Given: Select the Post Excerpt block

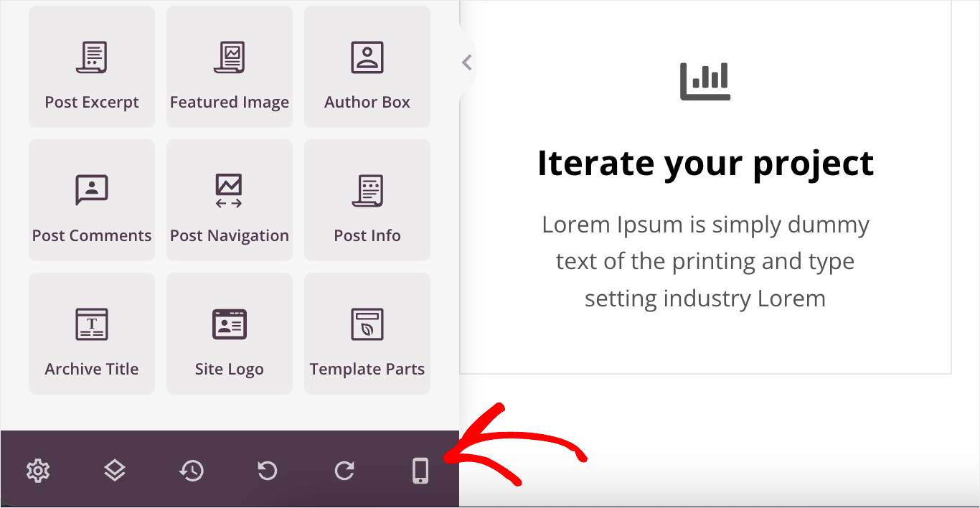Looking at the screenshot, I should click(92, 67).
